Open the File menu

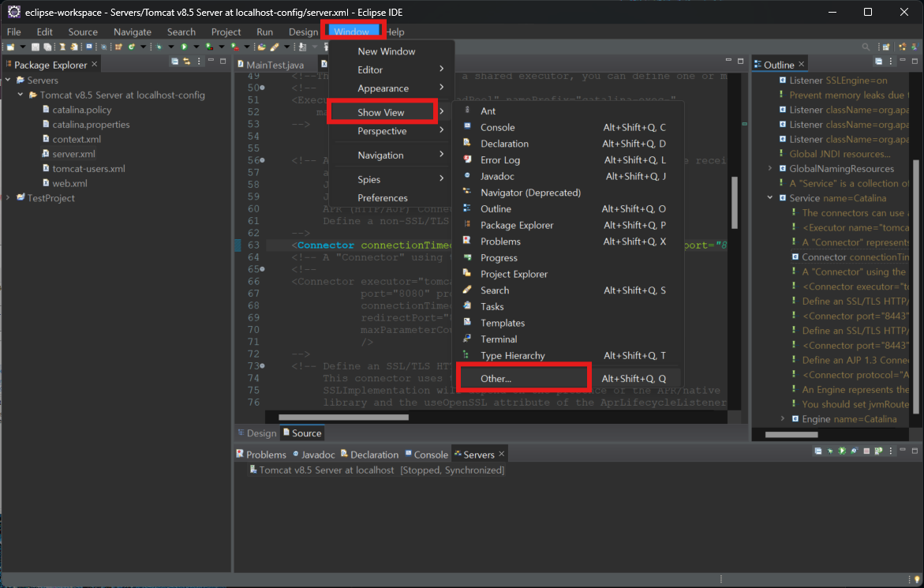pos(13,32)
